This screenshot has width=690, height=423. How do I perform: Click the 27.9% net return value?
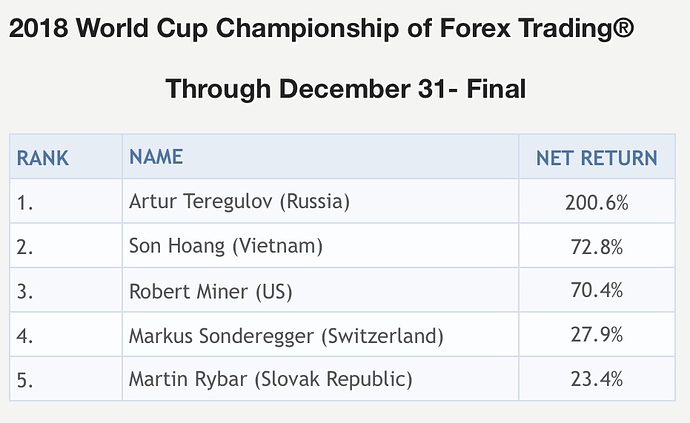(x=597, y=335)
